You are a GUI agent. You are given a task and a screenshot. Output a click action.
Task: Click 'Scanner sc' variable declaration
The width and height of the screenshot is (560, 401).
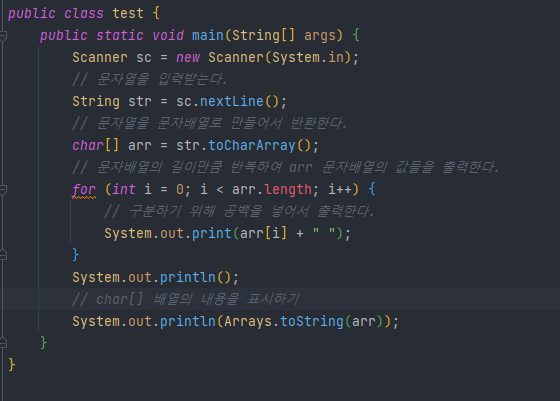pos(112,57)
